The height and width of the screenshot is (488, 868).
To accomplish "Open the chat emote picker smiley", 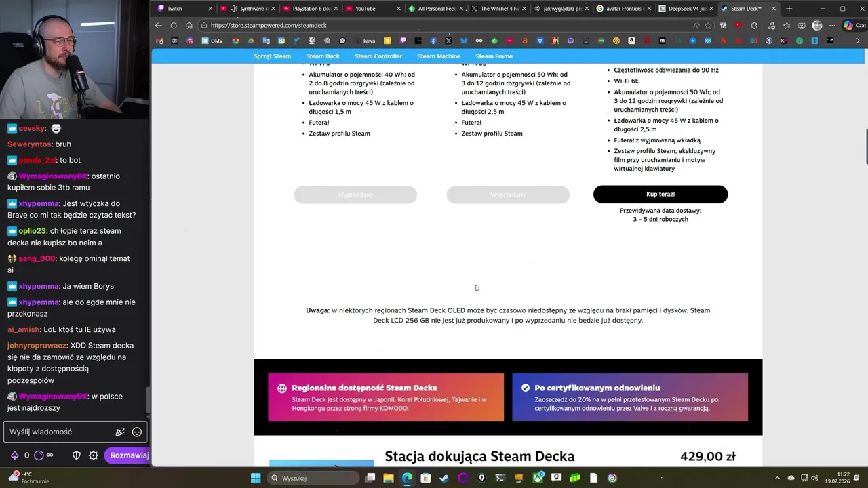I will tap(137, 432).
